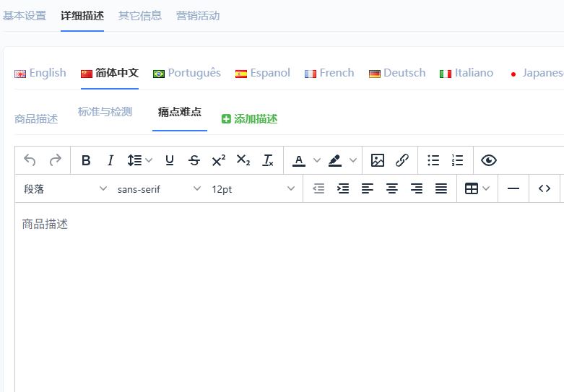Viewport: 564px width, 392px height.
Task: Toggle underline formatting
Action: point(170,160)
